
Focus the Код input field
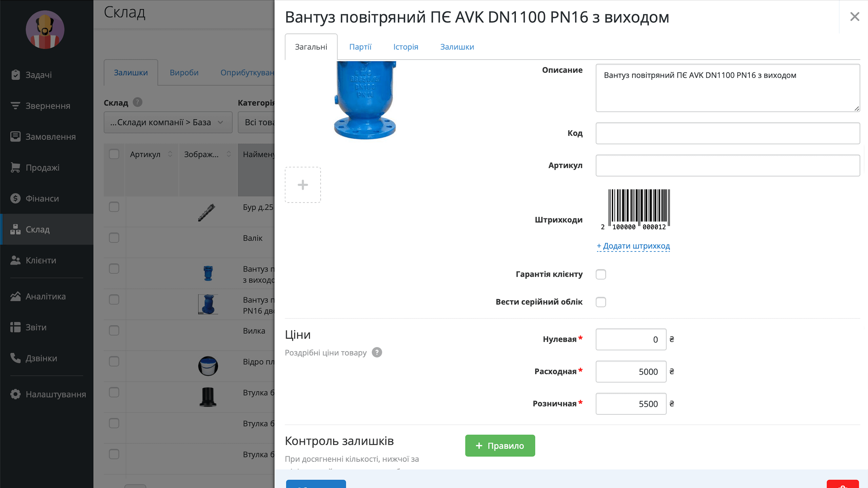728,133
